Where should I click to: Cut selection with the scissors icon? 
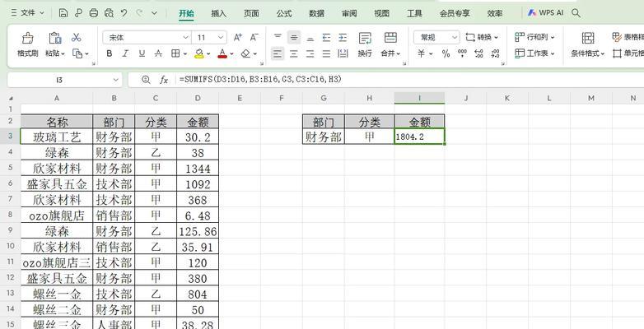tap(77, 38)
